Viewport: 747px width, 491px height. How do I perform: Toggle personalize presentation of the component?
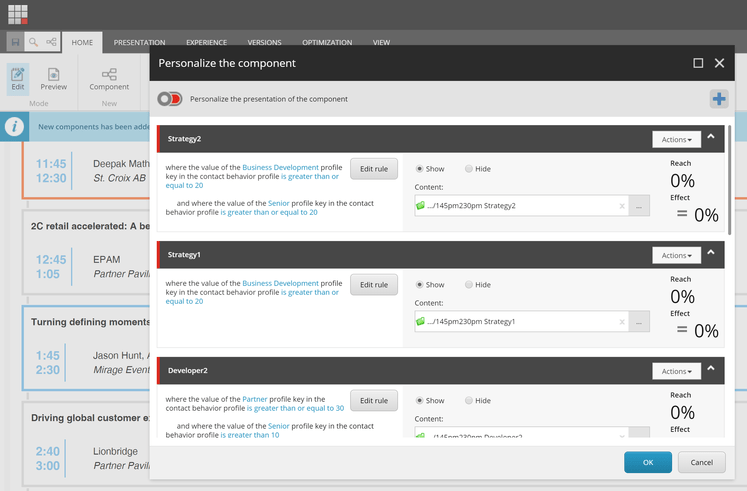click(x=170, y=99)
